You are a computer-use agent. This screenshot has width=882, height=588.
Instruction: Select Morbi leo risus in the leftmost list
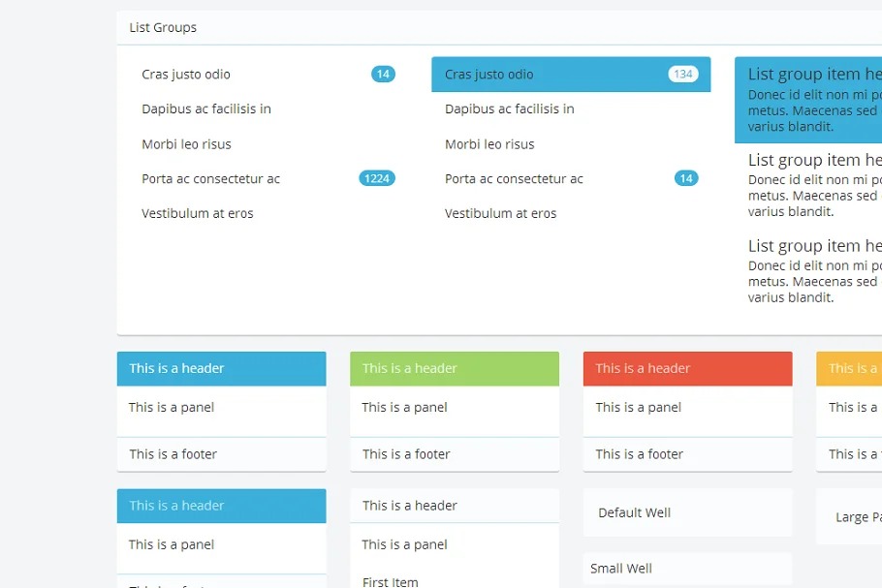pos(187,144)
